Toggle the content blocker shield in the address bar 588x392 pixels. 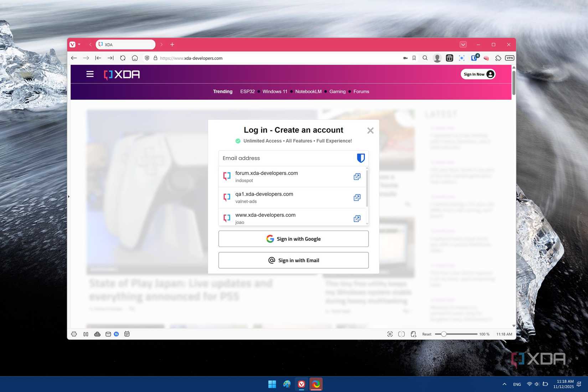point(147,58)
